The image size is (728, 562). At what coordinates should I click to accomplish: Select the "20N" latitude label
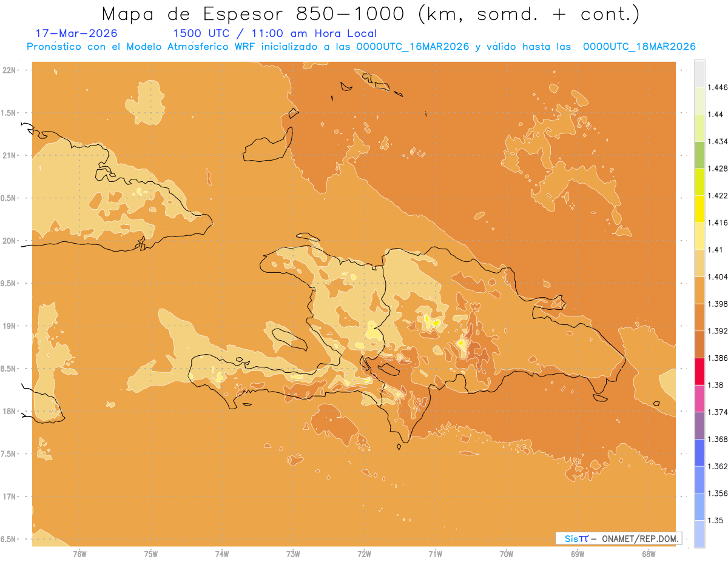pyautogui.click(x=9, y=241)
